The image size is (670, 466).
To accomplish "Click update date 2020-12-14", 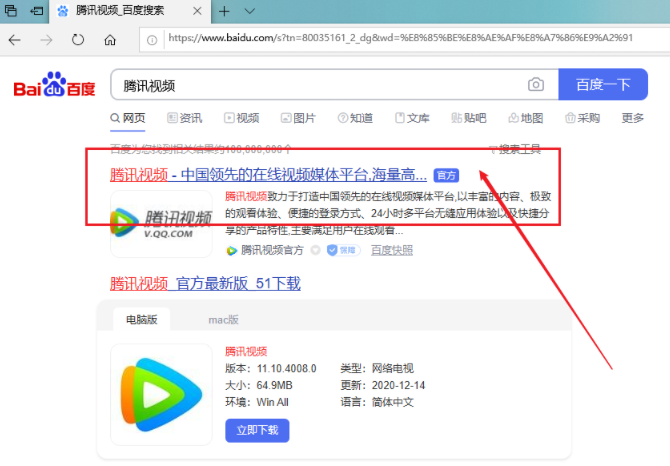I will [x=398, y=386].
